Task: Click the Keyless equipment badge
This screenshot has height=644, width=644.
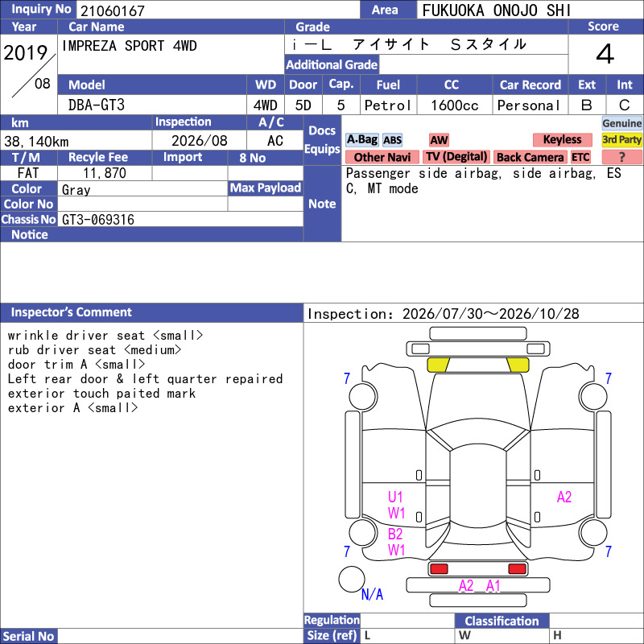Action: [x=562, y=139]
